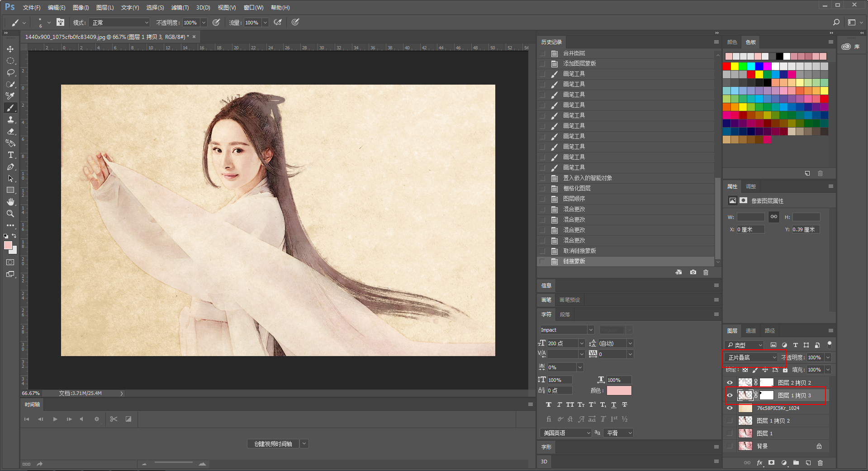Apply underline in the Character panel

coord(614,404)
